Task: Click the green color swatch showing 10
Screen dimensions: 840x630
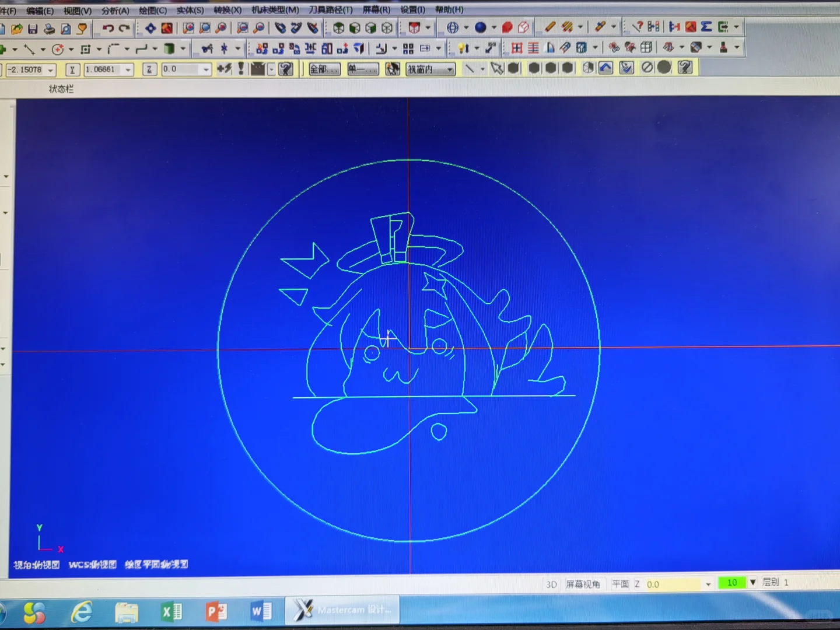Action: tap(732, 583)
